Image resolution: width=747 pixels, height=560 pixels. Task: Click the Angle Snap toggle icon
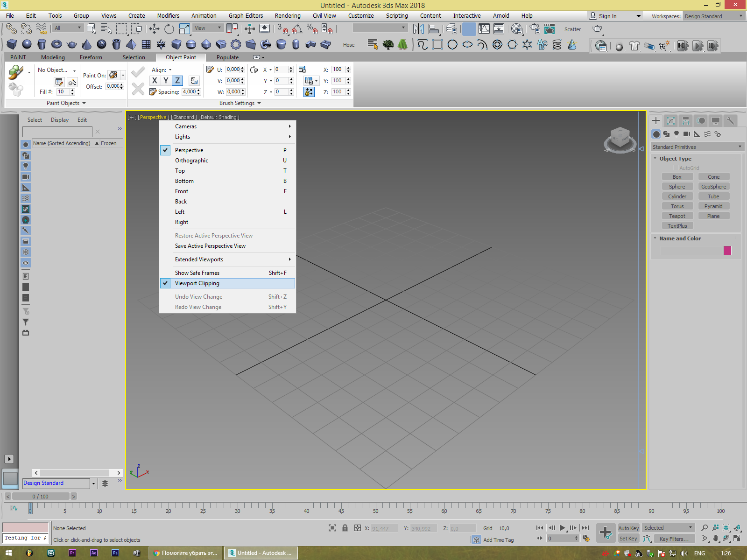click(x=296, y=29)
